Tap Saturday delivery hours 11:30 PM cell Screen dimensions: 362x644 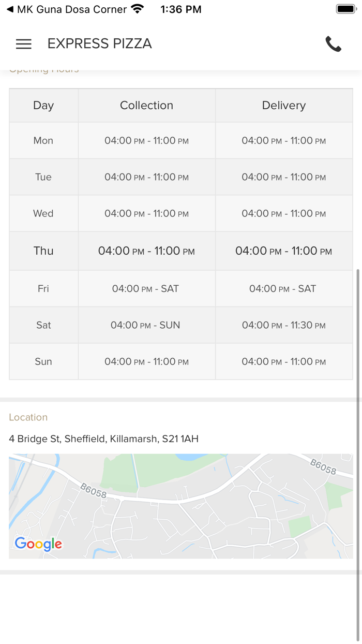point(283,325)
